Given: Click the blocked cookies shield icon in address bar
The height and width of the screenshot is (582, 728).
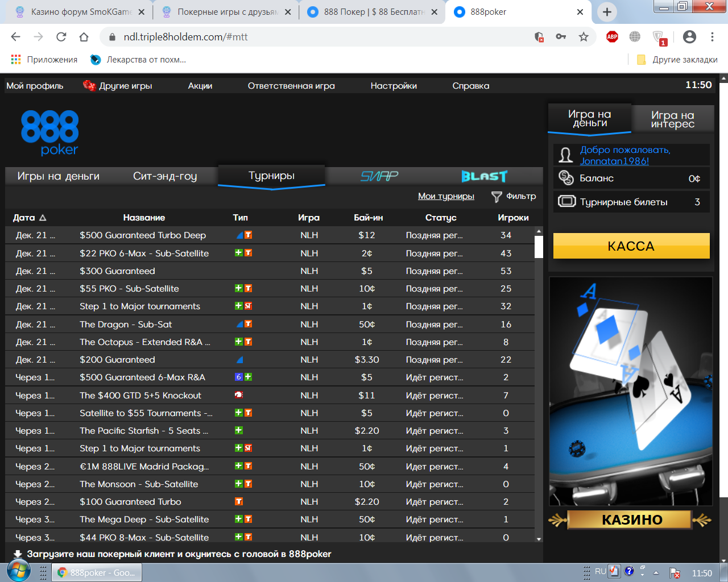Looking at the screenshot, I should click(539, 37).
